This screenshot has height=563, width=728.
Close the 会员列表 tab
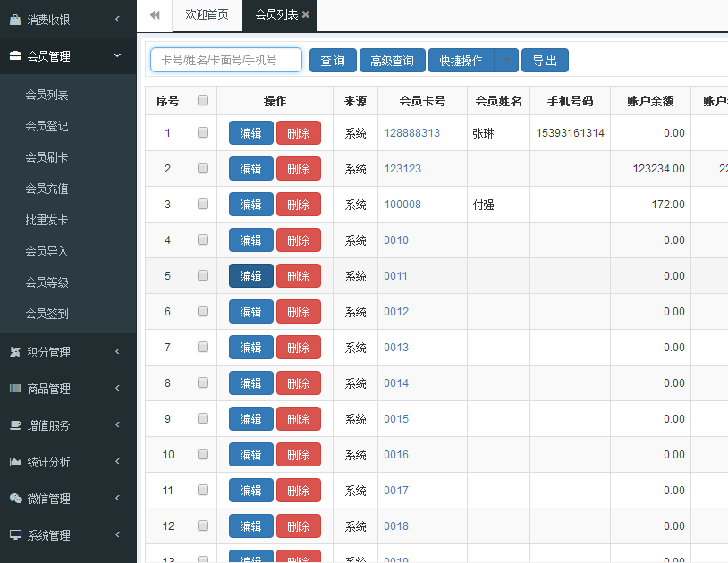(306, 15)
